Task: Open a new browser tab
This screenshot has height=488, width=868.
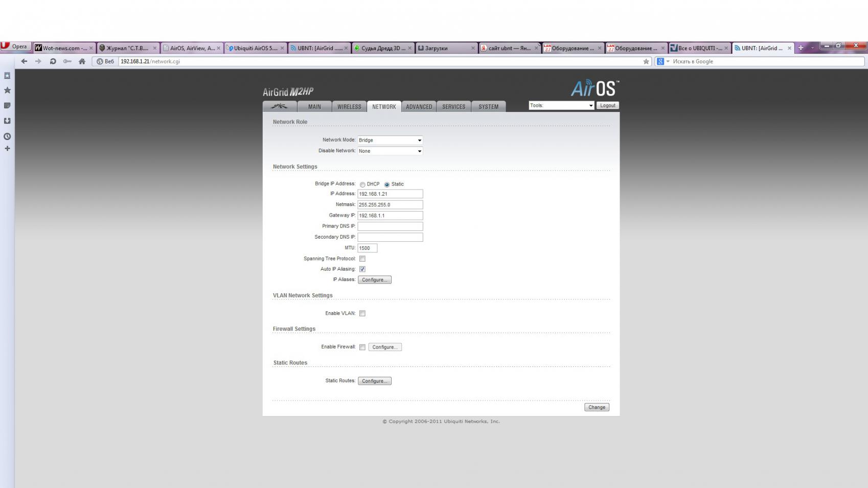Action: (801, 48)
